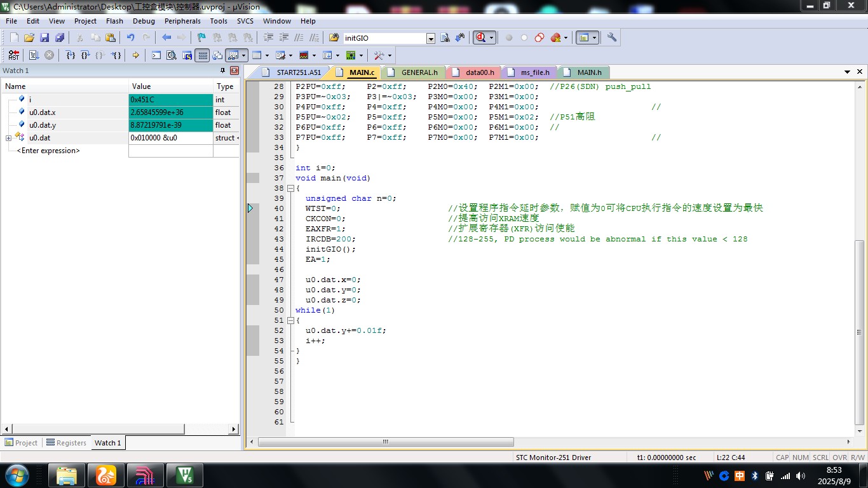The height and width of the screenshot is (488, 868).
Task: Click the Toolbox hammer-wrench icon
Action: click(379, 55)
